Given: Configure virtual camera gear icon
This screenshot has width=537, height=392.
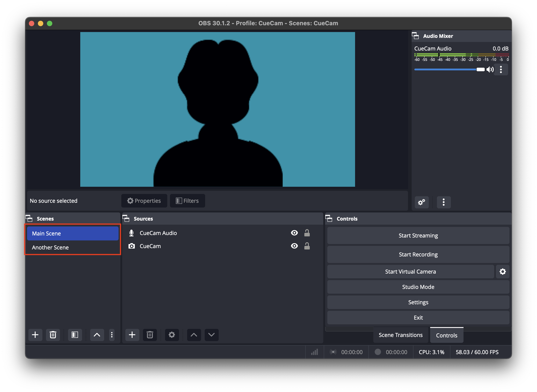Looking at the screenshot, I should 502,272.
